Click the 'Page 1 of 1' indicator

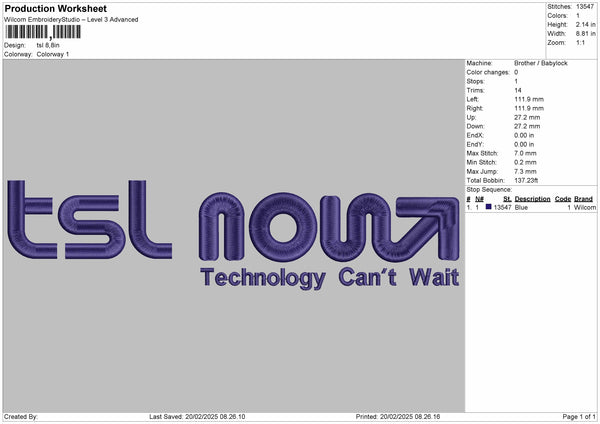[x=579, y=417]
